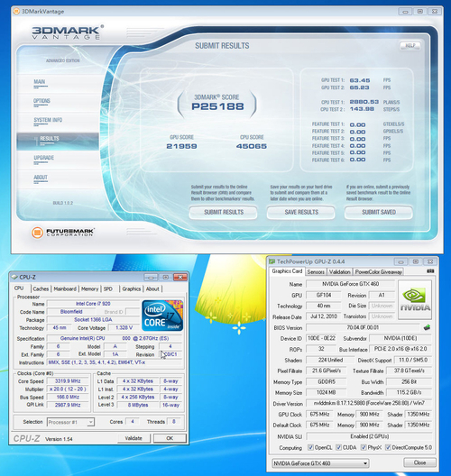The image size is (451, 476).
Task: Switch to the SPD tab in CPU-Z
Action: 108,288
